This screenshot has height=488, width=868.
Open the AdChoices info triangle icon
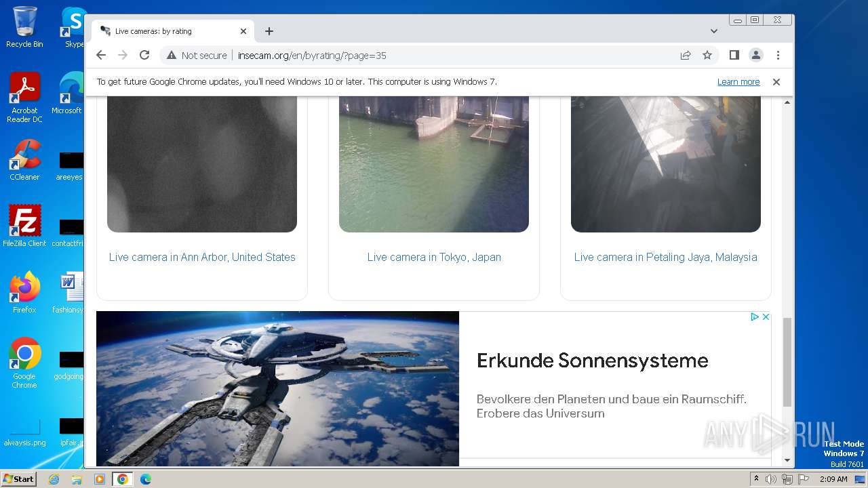coord(754,317)
